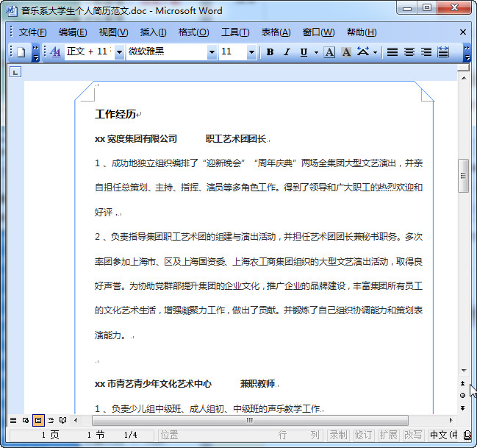The height and width of the screenshot is (448, 477).
Task: Click vertical scrollbar up arrow
Action: (x=464, y=79)
